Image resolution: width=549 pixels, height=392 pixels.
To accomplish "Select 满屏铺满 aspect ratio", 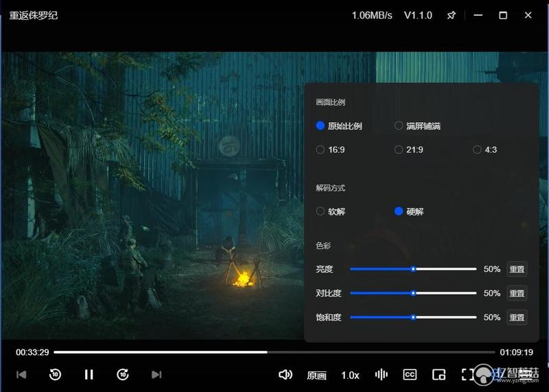I will [x=417, y=126].
